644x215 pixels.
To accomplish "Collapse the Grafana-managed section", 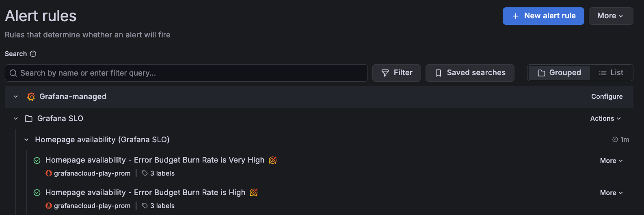I will [x=16, y=97].
